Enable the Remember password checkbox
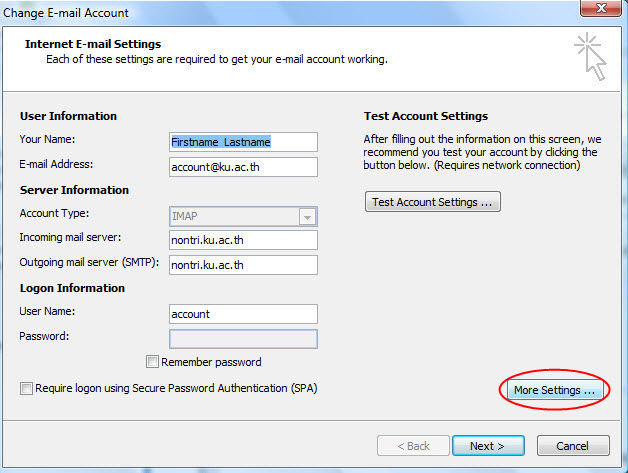 tap(152, 362)
